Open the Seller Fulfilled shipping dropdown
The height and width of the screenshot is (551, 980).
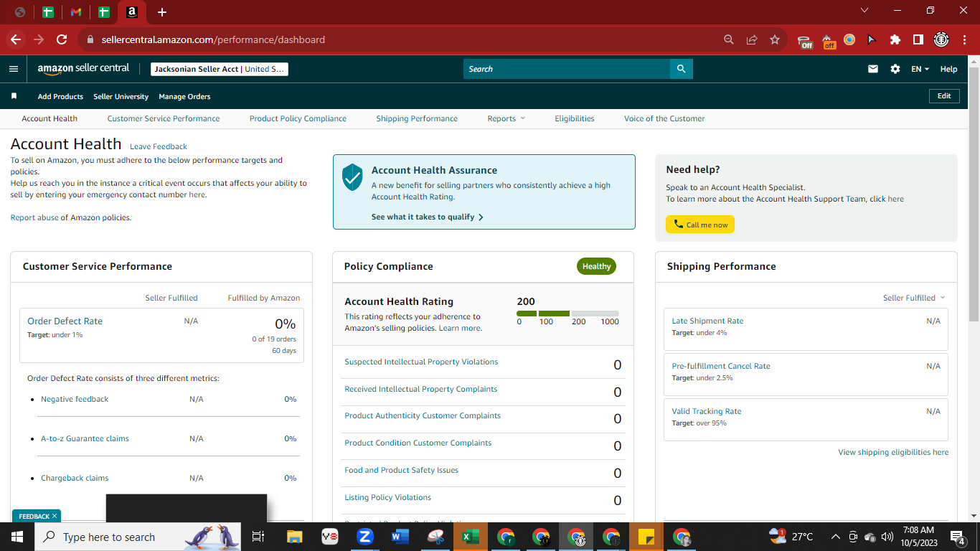click(914, 298)
